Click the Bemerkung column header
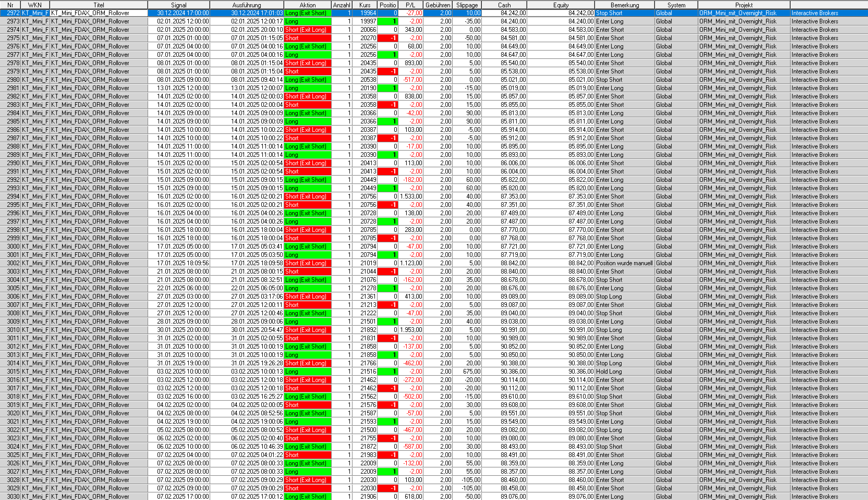The height and width of the screenshot is (500, 868). [x=624, y=5]
